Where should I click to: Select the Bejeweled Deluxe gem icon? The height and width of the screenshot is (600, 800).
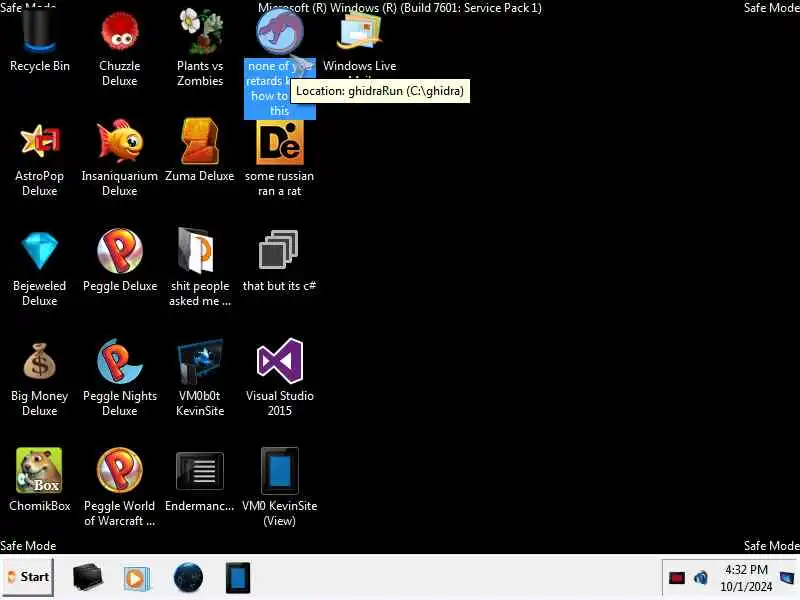39,251
